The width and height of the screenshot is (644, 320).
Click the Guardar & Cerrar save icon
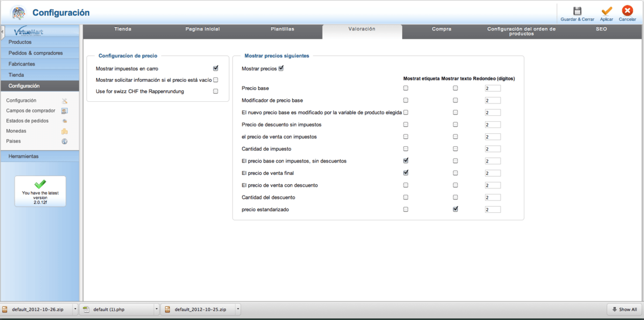point(577,11)
